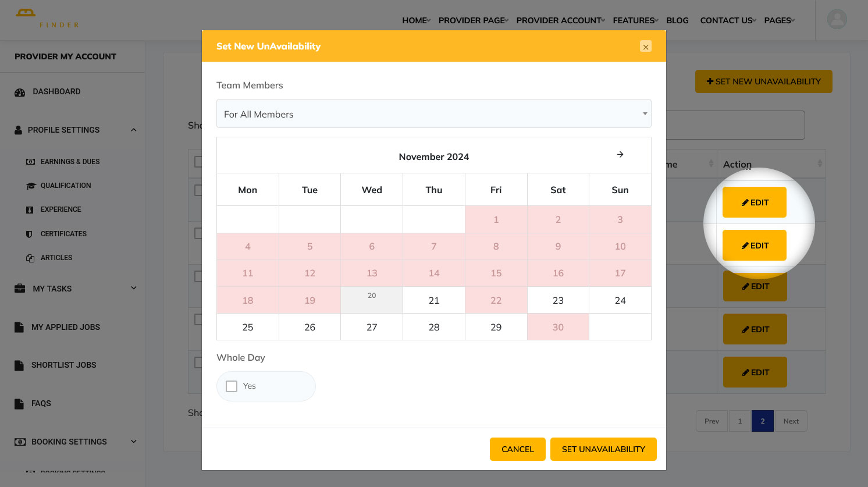Click the user avatar icon in header

pos(837,20)
